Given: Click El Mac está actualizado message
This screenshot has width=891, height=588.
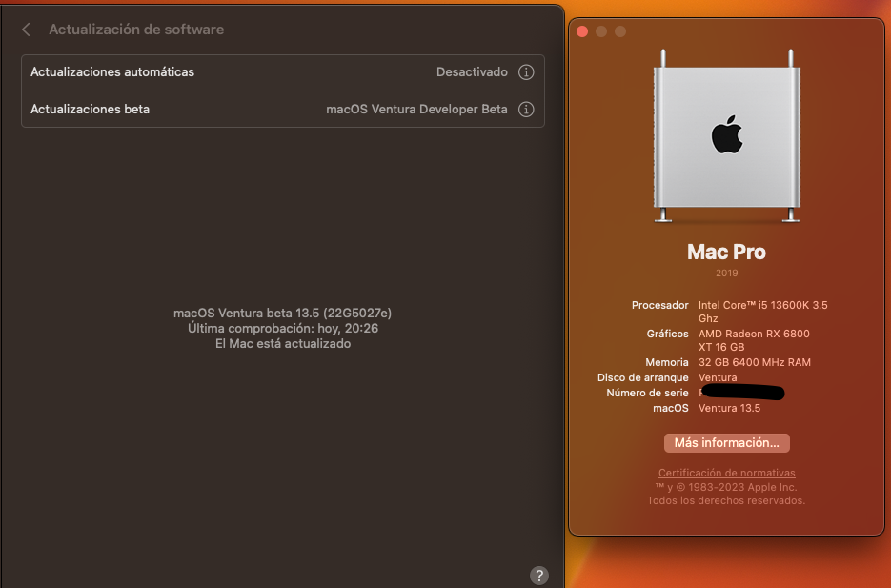Looking at the screenshot, I should coord(283,344).
